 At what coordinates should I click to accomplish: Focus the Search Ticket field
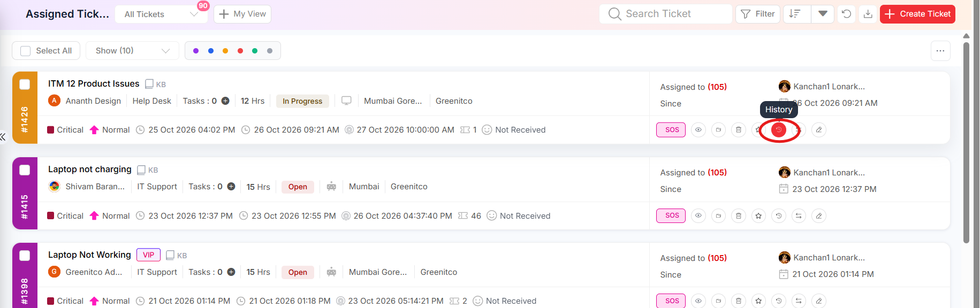(666, 14)
